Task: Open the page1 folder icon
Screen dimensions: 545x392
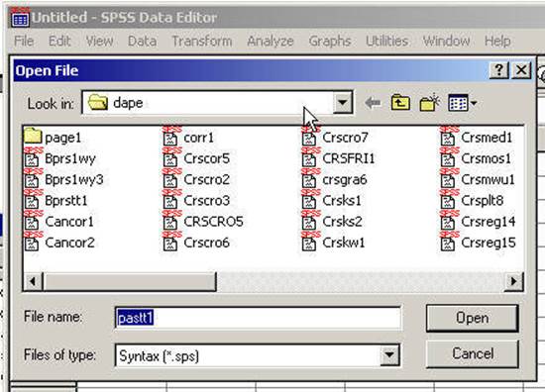Action: pyautogui.click(x=33, y=136)
